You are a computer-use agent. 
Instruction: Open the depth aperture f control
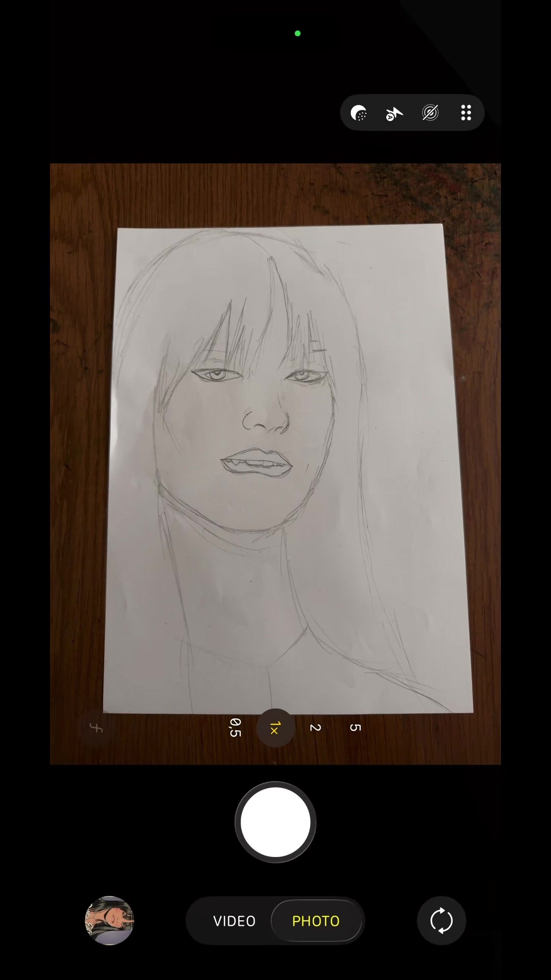96,728
